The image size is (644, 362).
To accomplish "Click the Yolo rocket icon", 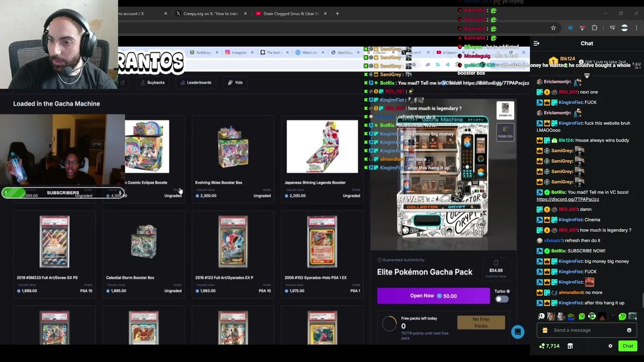I will tap(230, 82).
